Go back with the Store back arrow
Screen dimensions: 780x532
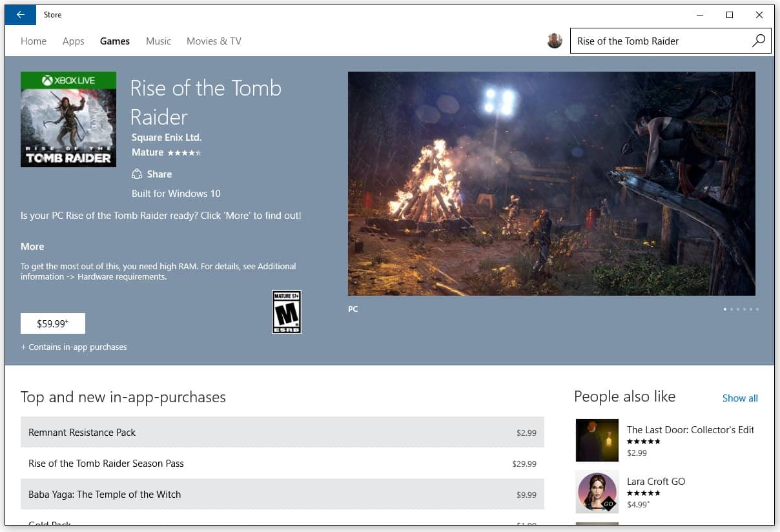pos(21,15)
